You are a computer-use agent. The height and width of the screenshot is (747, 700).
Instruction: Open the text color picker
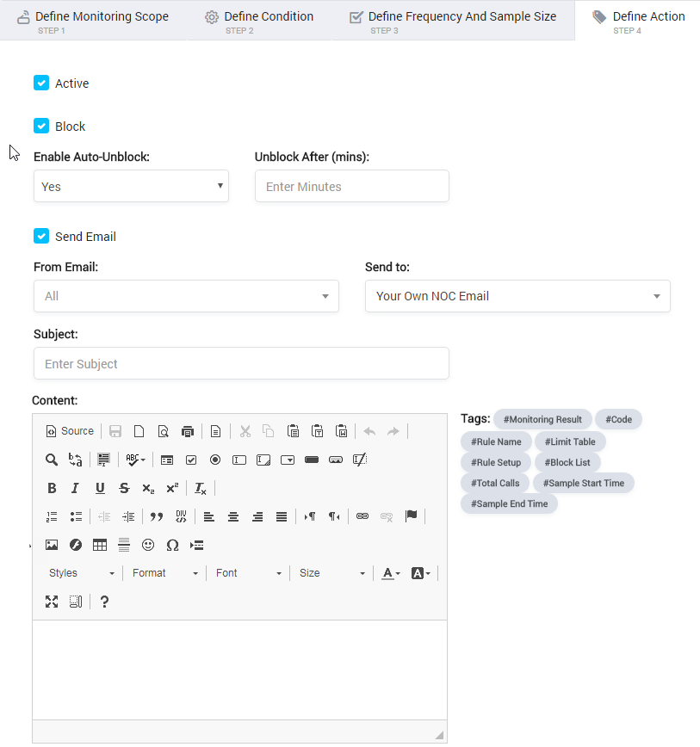tap(391, 573)
